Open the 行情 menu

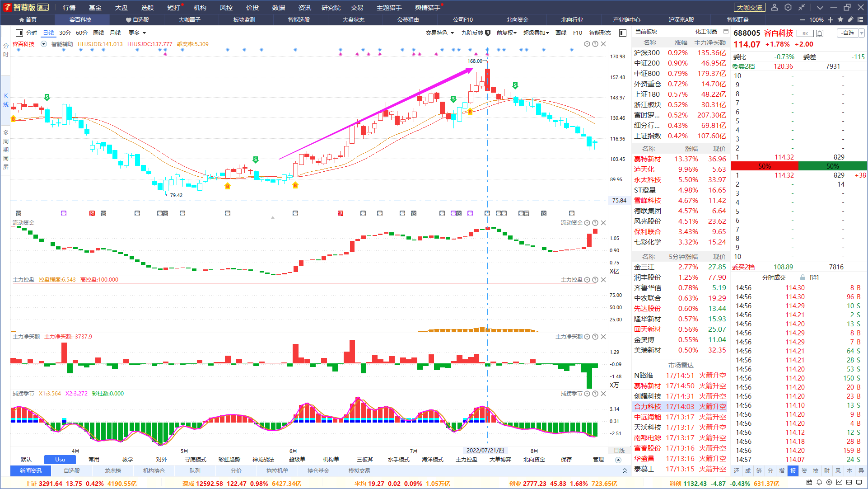[x=69, y=7]
